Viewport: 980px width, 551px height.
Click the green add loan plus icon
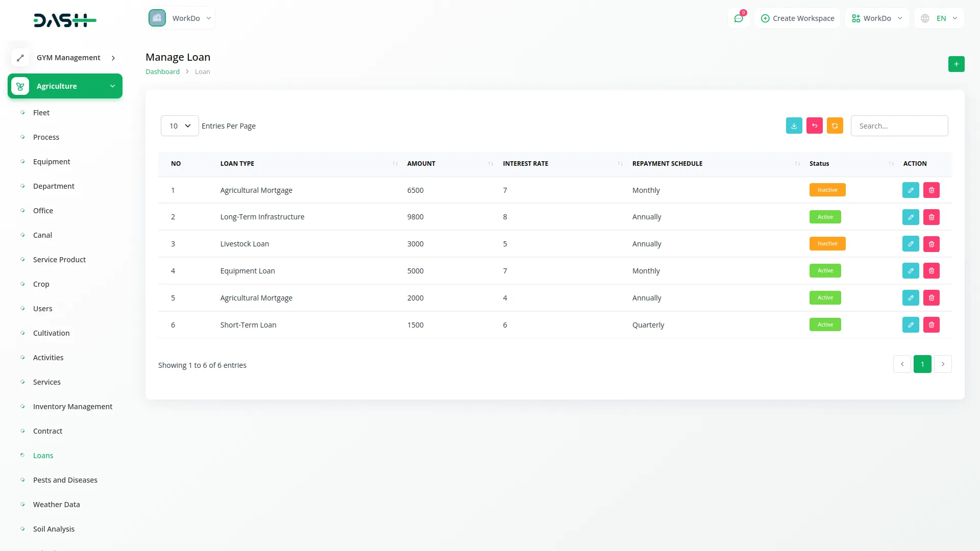(956, 64)
